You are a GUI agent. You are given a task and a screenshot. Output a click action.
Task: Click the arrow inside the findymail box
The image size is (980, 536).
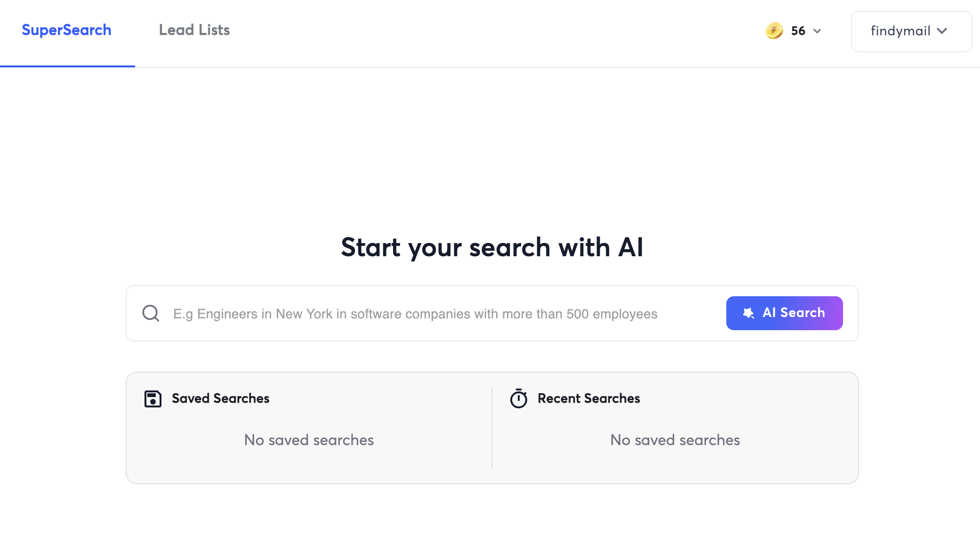pyautogui.click(x=942, y=31)
